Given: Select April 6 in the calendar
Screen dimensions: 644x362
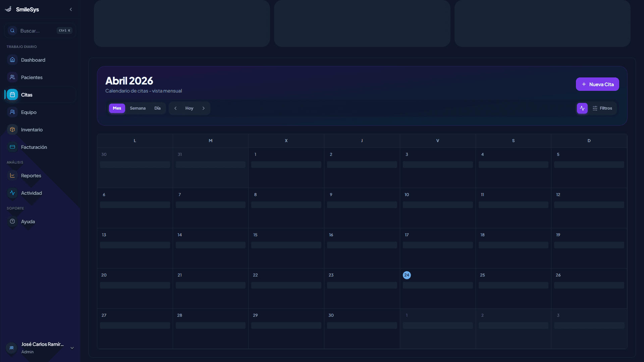Looking at the screenshot, I should (135, 208).
